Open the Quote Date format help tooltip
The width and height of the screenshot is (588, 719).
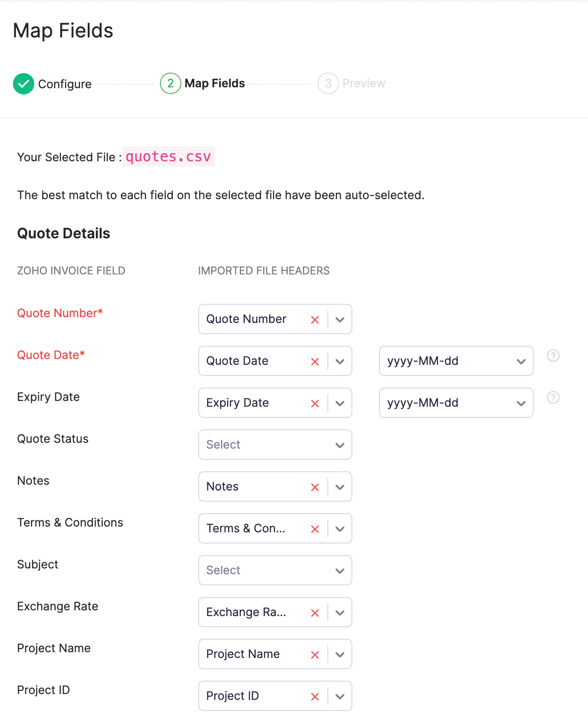[x=553, y=355]
